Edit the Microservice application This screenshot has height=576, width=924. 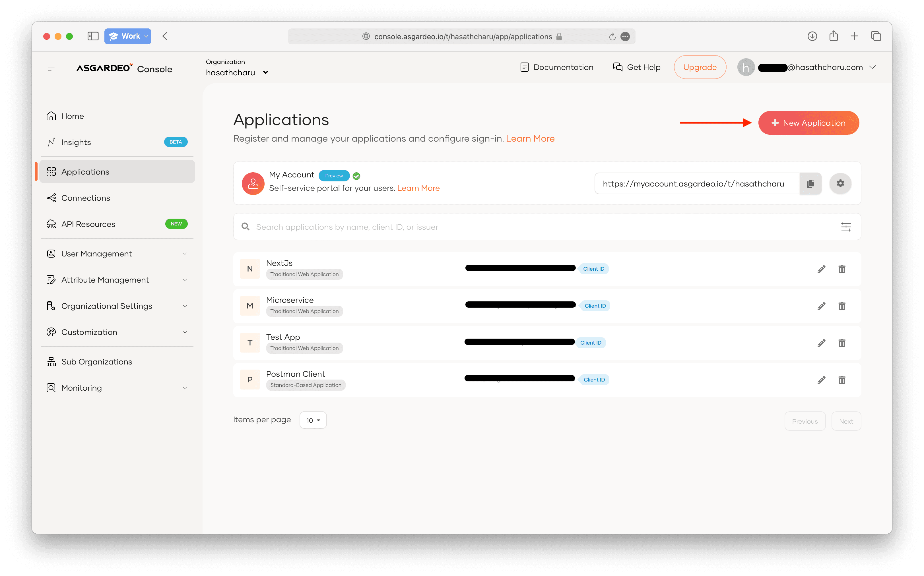pos(822,306)
